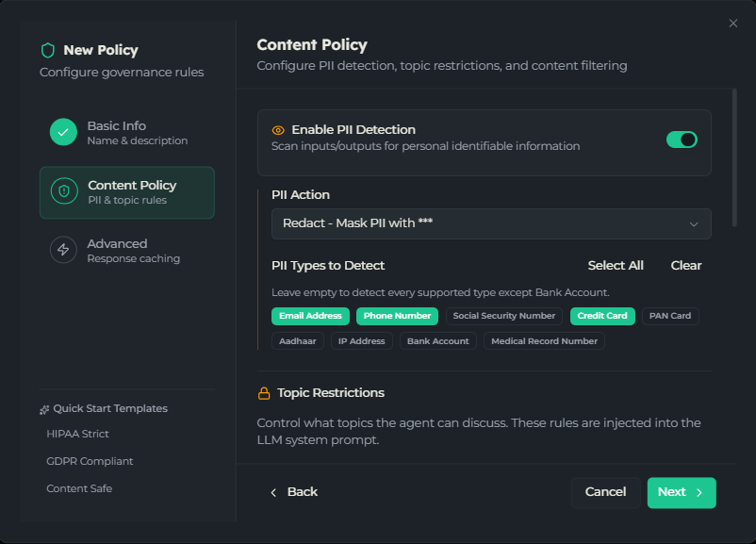This screenshot has height=544, width=756.
Task: Open the Advanced response caching step
Action: pyautogui.click(x=127, y=250)
